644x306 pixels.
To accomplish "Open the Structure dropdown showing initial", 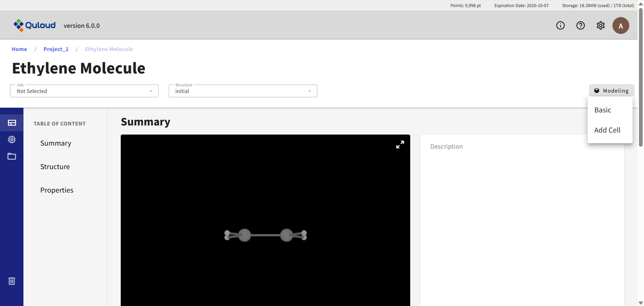I will point(243,91).
